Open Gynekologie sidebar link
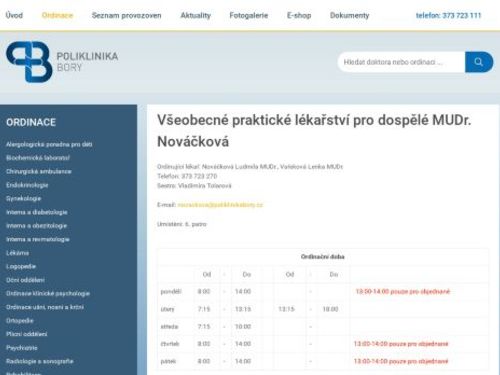Image resolution: width=500 pixels, height=375 pixels. click(x=23, y=198)
